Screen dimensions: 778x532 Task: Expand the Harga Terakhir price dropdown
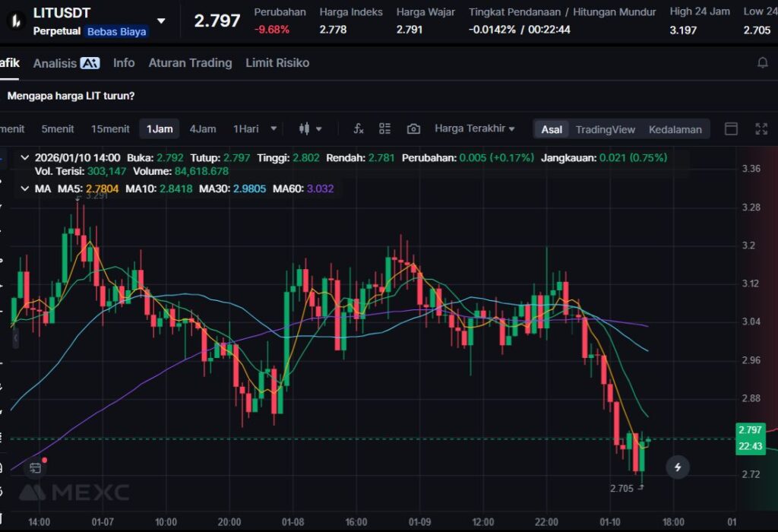click(474, 128)
